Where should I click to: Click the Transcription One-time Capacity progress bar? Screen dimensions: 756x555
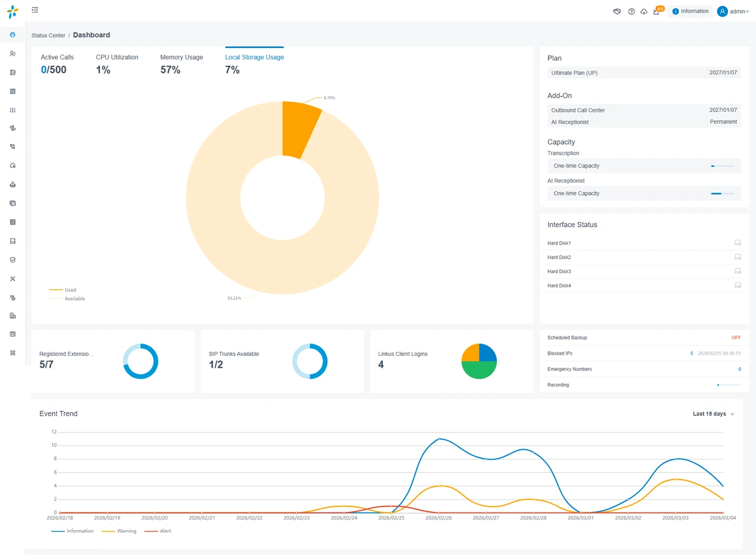coord(723,166)
